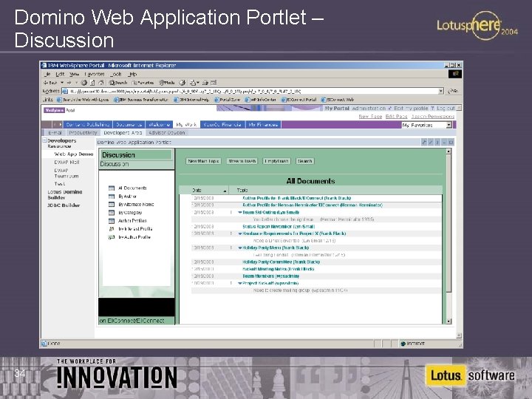
Task: Click the New Main Topic button
Action: click(x=204, y=161)
